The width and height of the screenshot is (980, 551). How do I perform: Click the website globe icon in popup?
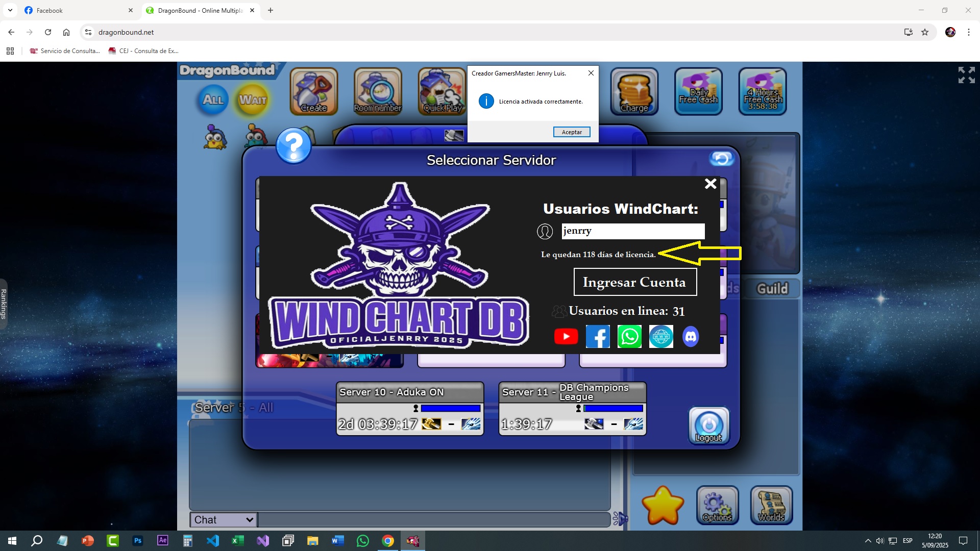661,337
